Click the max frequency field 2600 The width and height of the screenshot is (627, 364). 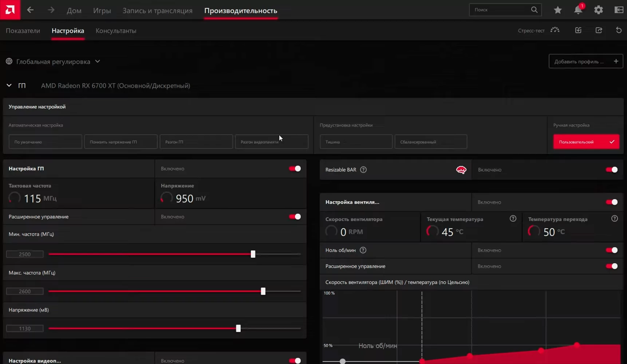coord(25,291)
